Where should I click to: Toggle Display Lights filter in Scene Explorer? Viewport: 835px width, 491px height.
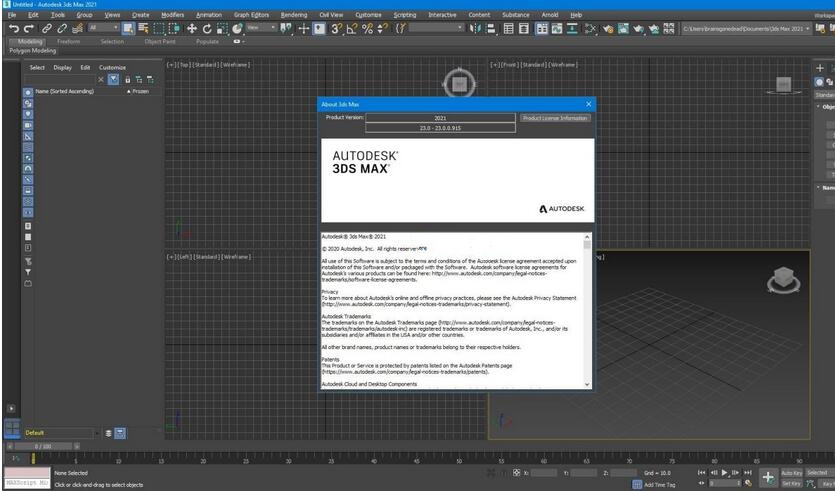28,114
